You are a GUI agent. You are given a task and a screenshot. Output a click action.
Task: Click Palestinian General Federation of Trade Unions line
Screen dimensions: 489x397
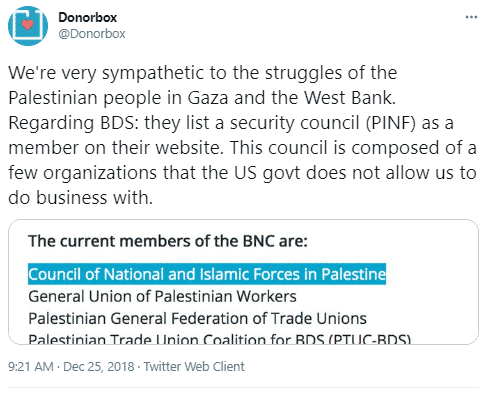pyautogui.click(x=197, y=318)
